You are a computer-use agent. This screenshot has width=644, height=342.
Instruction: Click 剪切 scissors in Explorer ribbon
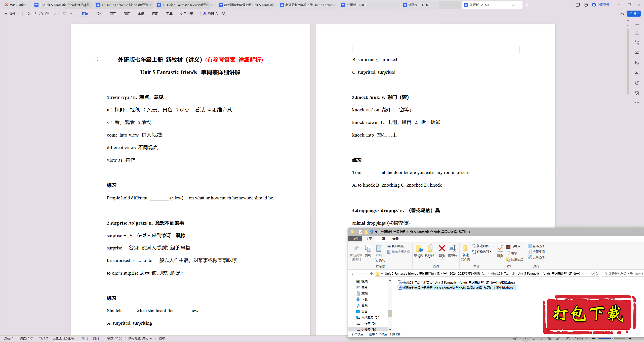pos(380,260)
